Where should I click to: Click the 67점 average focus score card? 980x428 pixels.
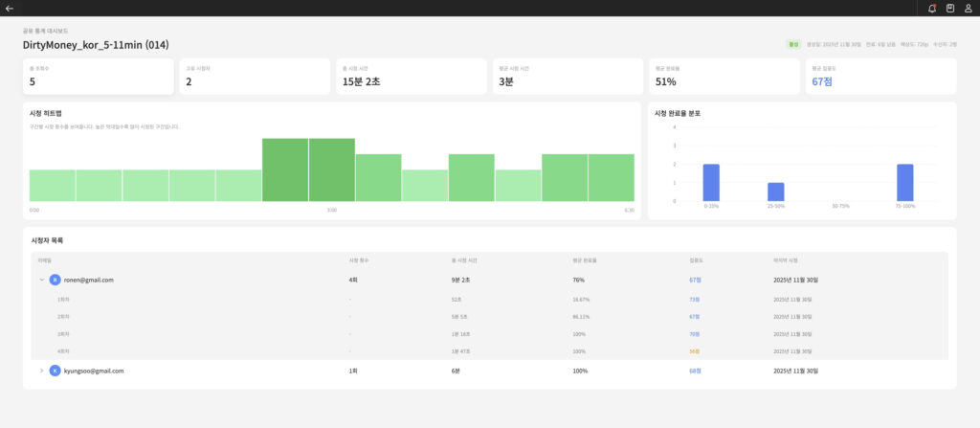[880, 77]
